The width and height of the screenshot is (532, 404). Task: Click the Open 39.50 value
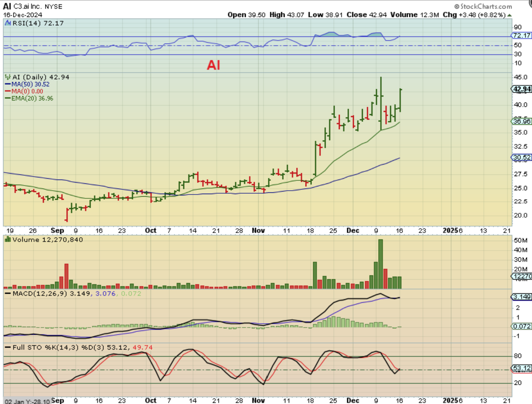(x=247, y=15)
